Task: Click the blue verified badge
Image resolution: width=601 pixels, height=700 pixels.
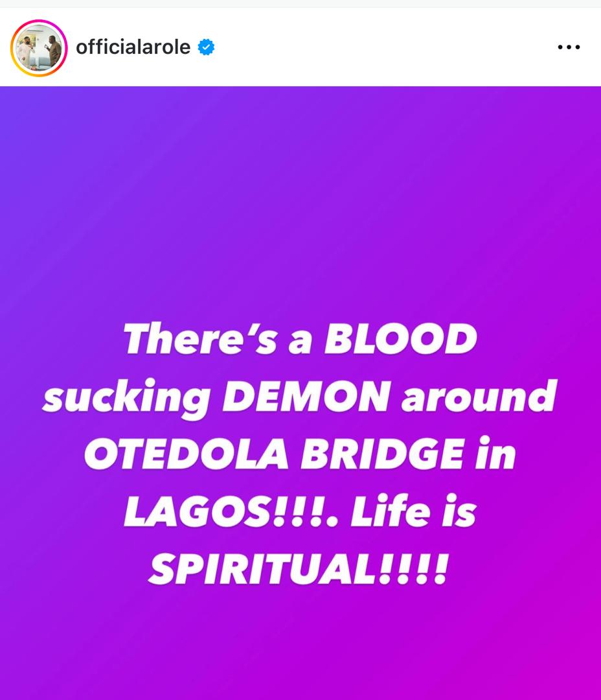Action: click(206, 47)
